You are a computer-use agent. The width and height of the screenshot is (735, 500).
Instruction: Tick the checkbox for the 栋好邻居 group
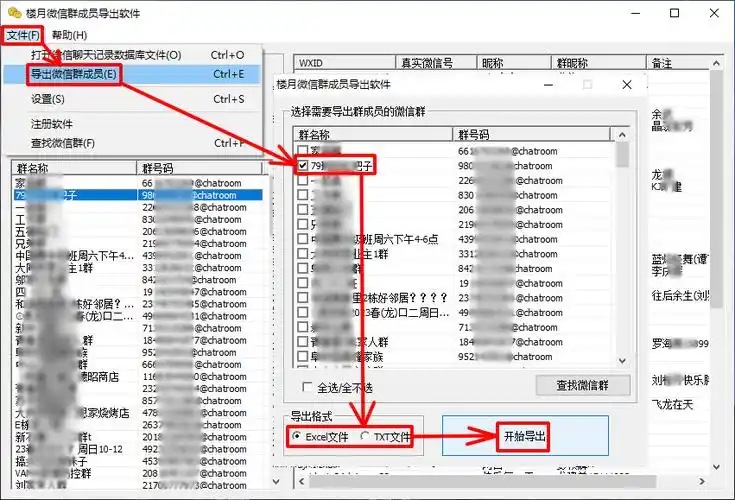click(303, 298)
